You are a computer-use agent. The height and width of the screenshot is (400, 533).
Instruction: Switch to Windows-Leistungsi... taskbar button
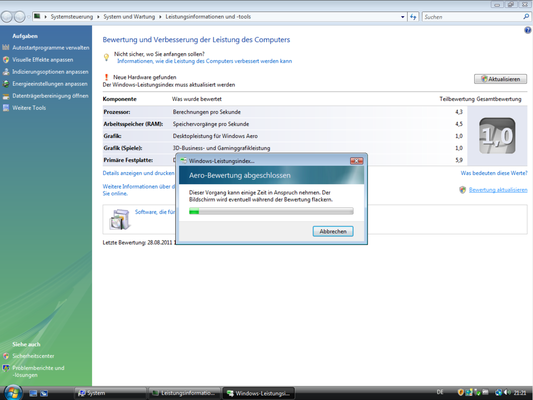coord(259,393)
